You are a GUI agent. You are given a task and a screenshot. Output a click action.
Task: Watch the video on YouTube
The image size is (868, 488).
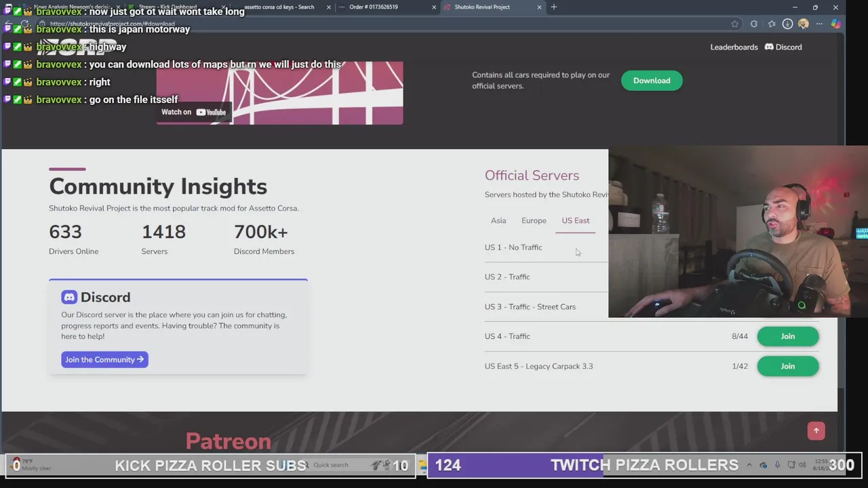193,112
